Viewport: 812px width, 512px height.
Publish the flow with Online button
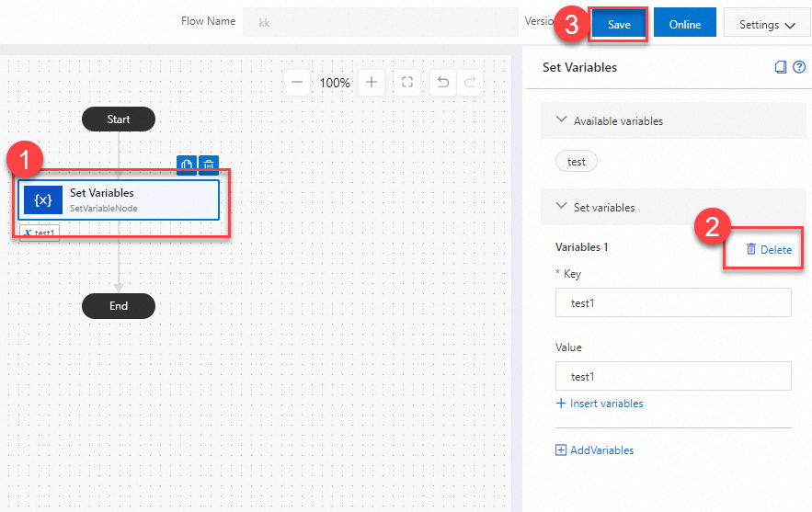tap(684, 22)
